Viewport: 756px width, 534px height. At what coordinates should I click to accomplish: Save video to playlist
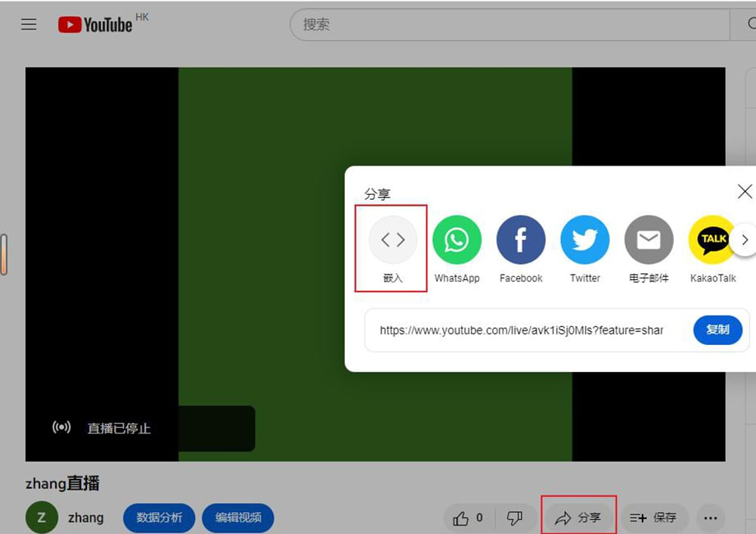654,518
